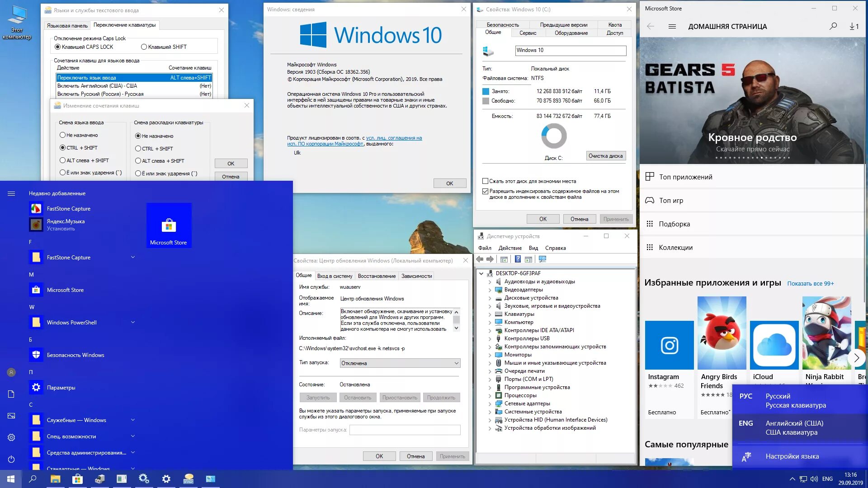
Task: Click the blue help icon in Device Manager
Action: pyautogui.click(x=518, y=259)
